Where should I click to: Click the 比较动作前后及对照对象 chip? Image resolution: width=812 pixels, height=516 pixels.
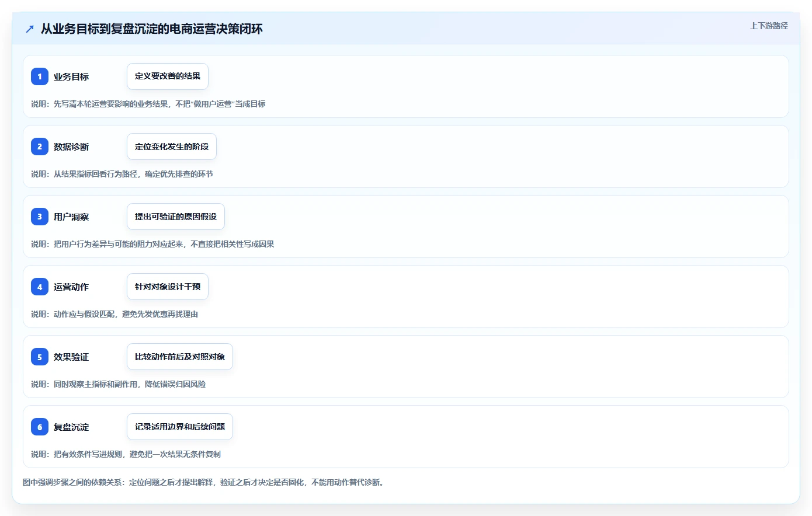(x=180, y=357)
